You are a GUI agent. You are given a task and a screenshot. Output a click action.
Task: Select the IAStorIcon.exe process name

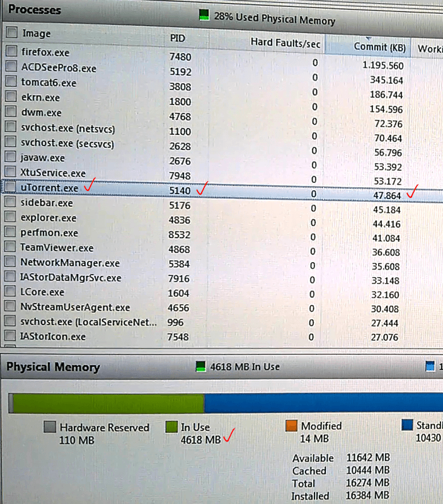click(x=53, y=336)
